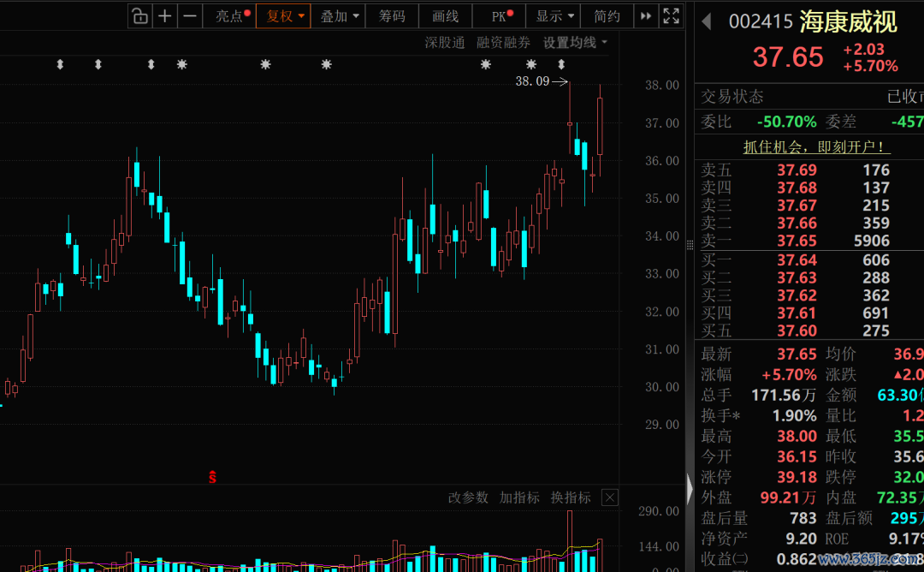Close the indicator panel with the X icon
The height and width of the screenshot is (572, 924).
tap(610, 498)
